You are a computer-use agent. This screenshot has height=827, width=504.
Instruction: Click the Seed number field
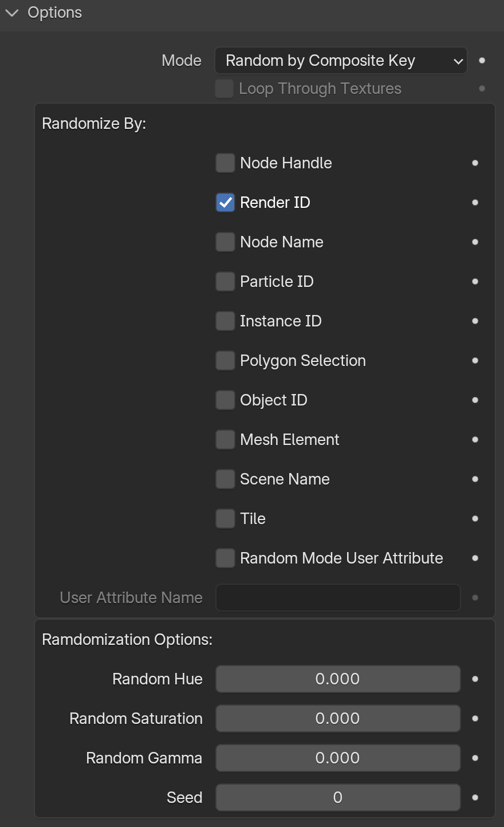tap(338, 798)
